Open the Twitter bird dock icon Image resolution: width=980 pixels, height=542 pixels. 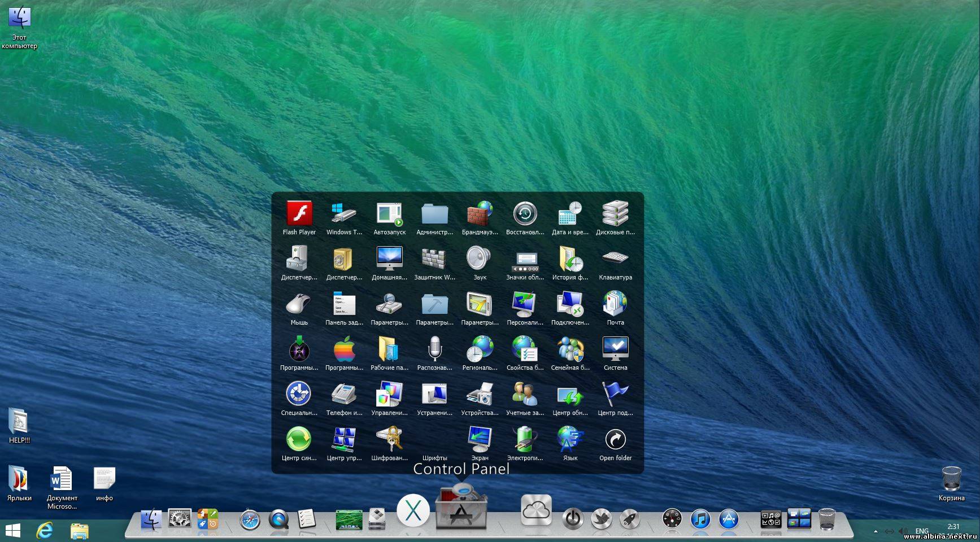tap(602, 519)
